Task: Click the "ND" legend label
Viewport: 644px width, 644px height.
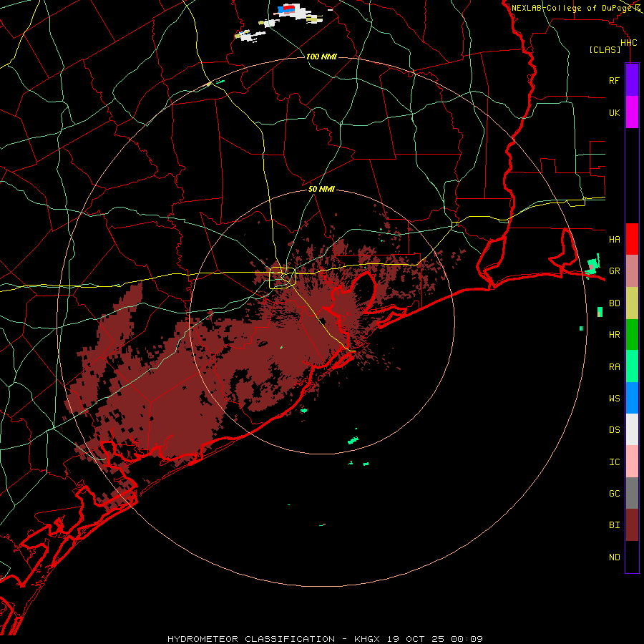Action: 614,557
